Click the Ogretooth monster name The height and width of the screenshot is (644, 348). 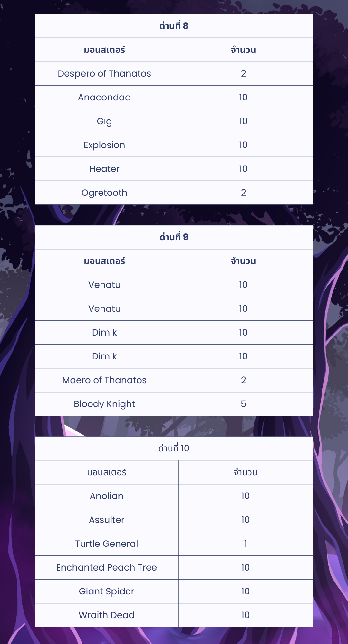(x=104, y=193)
